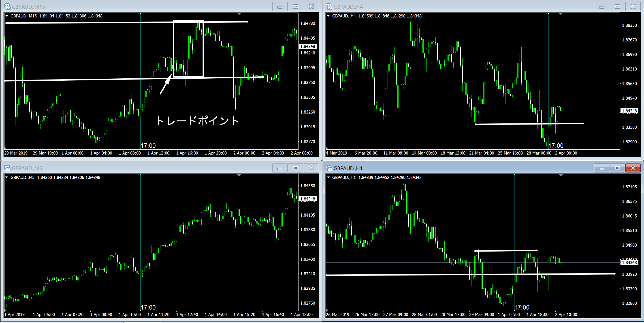Viewport: 644px width, 323px height.
Task: Maximize the GBPAUD M5 chart window
Action: [x=296, y=168]
